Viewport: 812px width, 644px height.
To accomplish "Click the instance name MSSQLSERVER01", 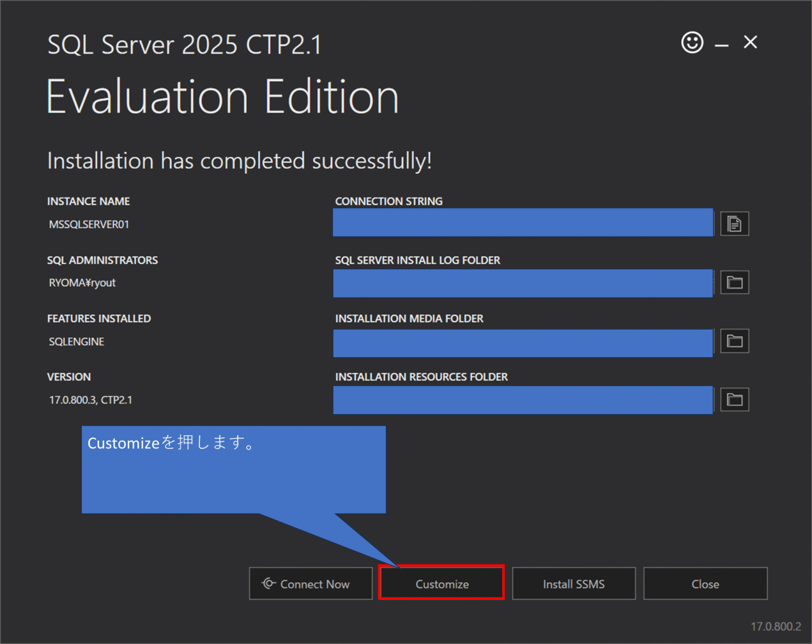I will 89,224.
